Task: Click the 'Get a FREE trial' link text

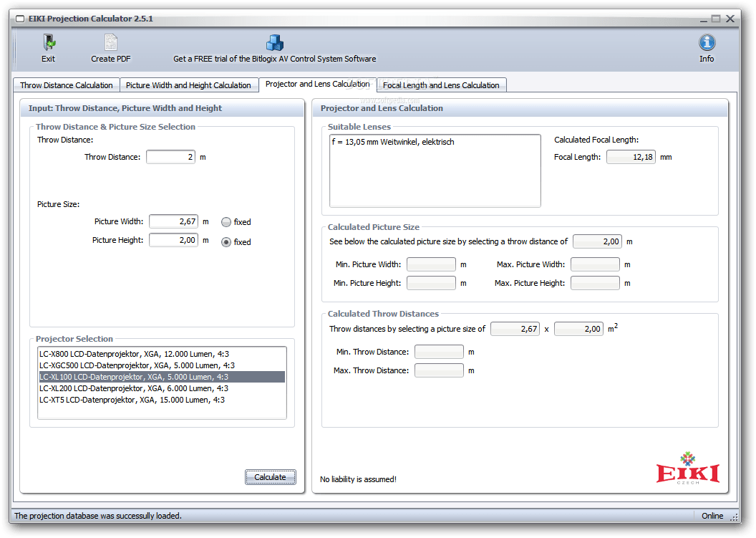Action: [274, 59]
